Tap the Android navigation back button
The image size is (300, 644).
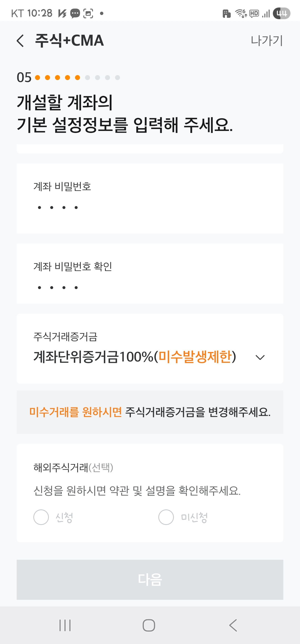pos(233,625)
